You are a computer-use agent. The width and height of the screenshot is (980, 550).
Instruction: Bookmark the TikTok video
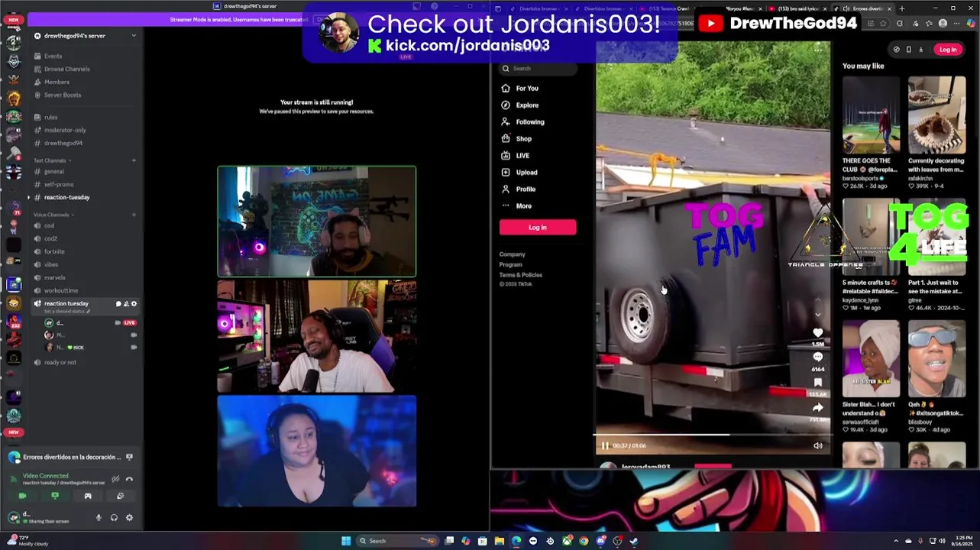coord(818,383)
